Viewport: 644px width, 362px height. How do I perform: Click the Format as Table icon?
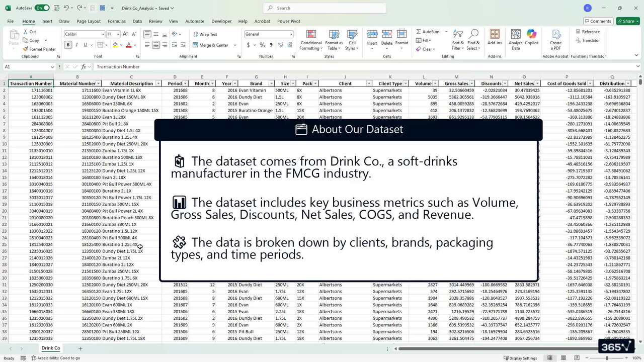tap(334, 40)
